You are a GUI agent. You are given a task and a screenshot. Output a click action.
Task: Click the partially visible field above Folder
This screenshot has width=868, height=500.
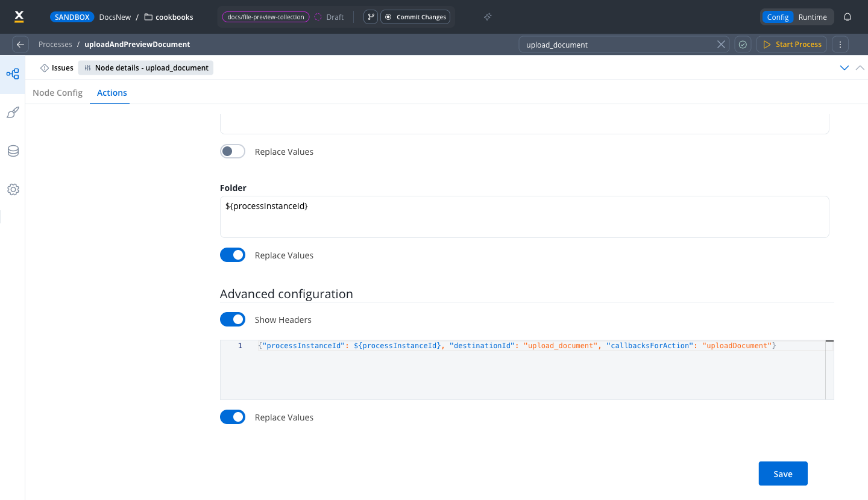coord(524,123)
